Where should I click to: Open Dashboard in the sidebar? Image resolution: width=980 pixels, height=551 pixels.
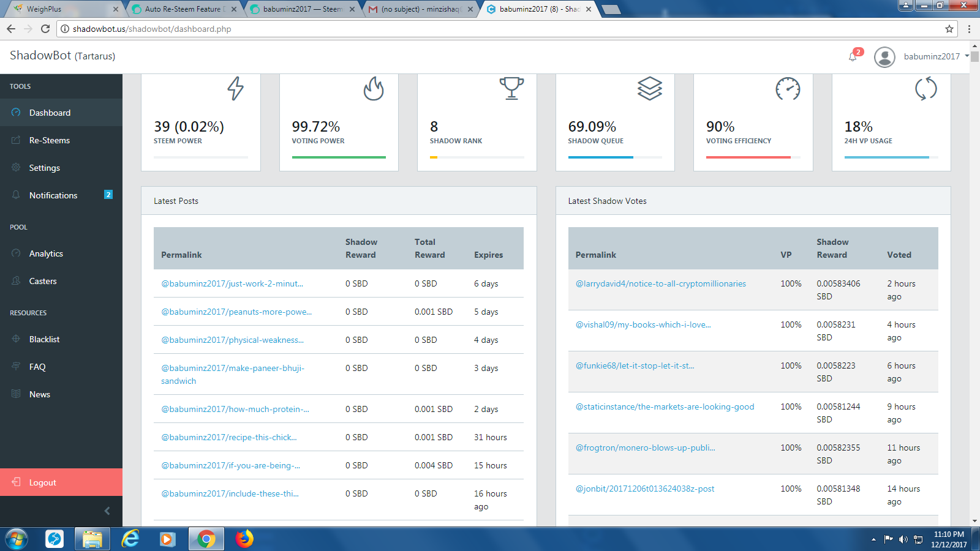coord(61,113)
